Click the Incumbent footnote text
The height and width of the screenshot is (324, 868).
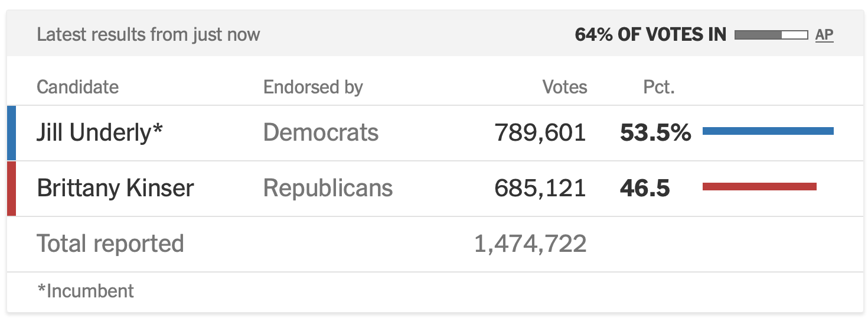click(86, 291)
